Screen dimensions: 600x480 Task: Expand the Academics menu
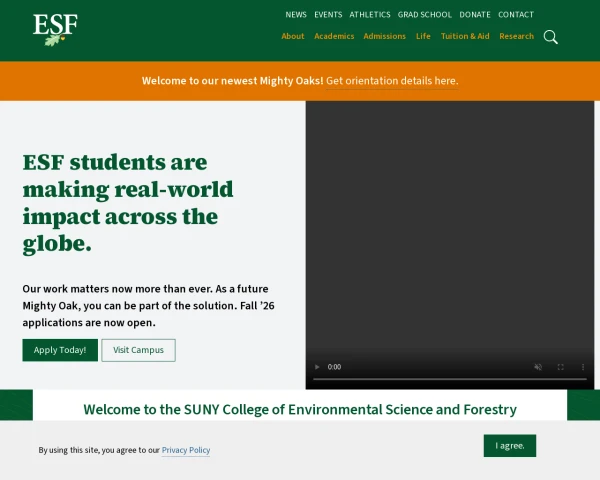[x=334, y=36]
